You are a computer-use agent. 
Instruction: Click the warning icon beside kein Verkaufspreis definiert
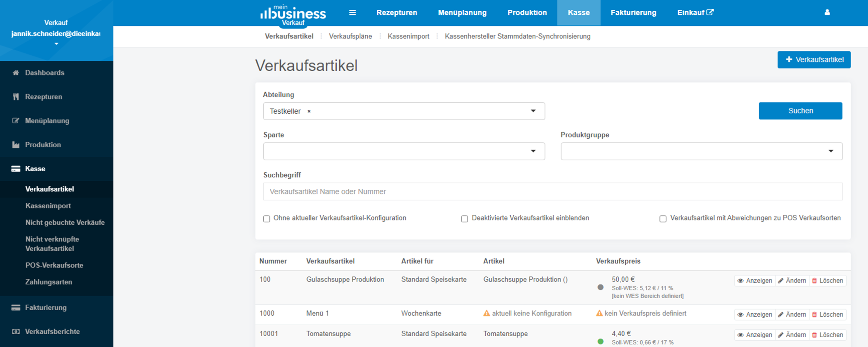[600, 313]
